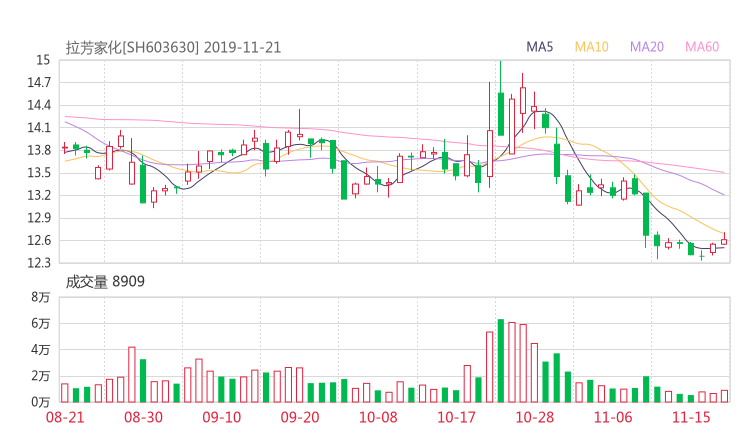
Task: Click the 13.5 price axis label
Action: click(39, 173)
